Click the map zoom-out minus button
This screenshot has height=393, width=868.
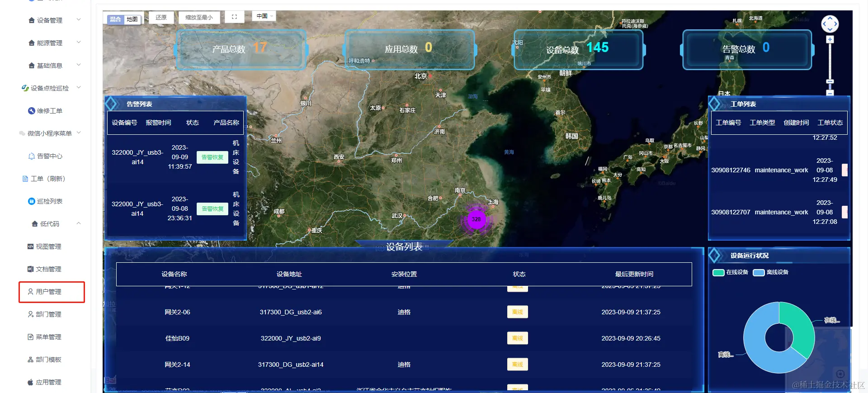click(x=830, y=93)
